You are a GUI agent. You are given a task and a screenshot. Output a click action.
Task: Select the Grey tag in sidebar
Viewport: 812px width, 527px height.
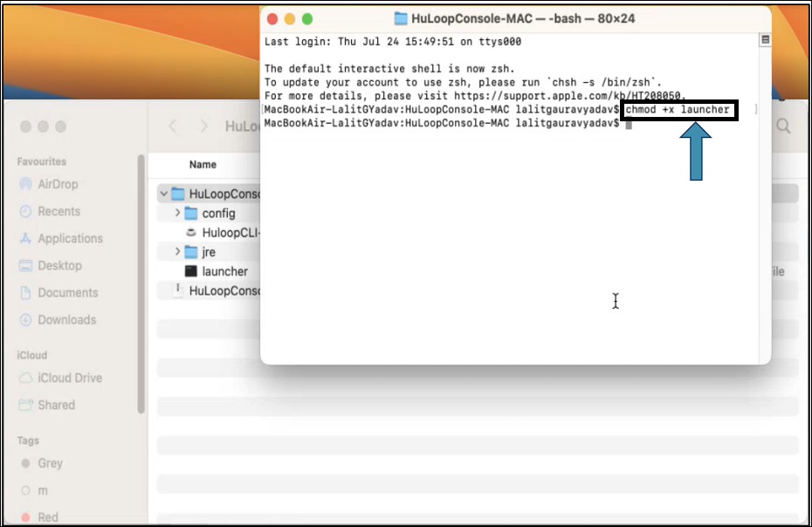(50, 464)
